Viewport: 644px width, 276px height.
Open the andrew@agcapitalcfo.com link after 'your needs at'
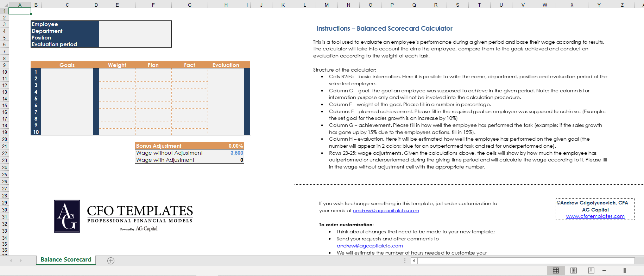(x=386, y=210)
